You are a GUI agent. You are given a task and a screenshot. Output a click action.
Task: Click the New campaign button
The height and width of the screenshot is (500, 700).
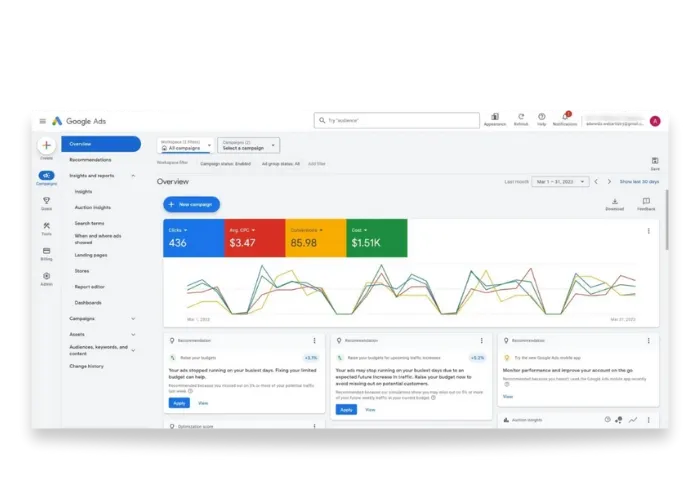click(x=192, y=204)
